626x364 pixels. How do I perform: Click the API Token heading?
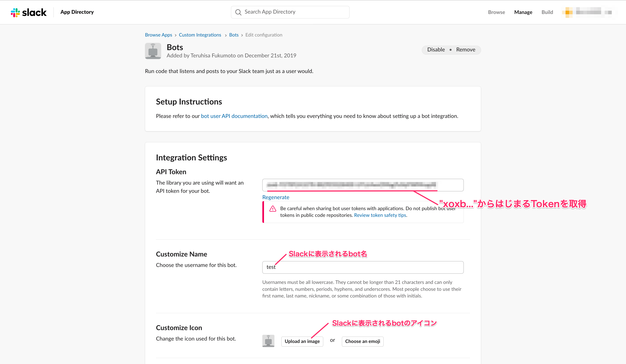coord(171,172)
